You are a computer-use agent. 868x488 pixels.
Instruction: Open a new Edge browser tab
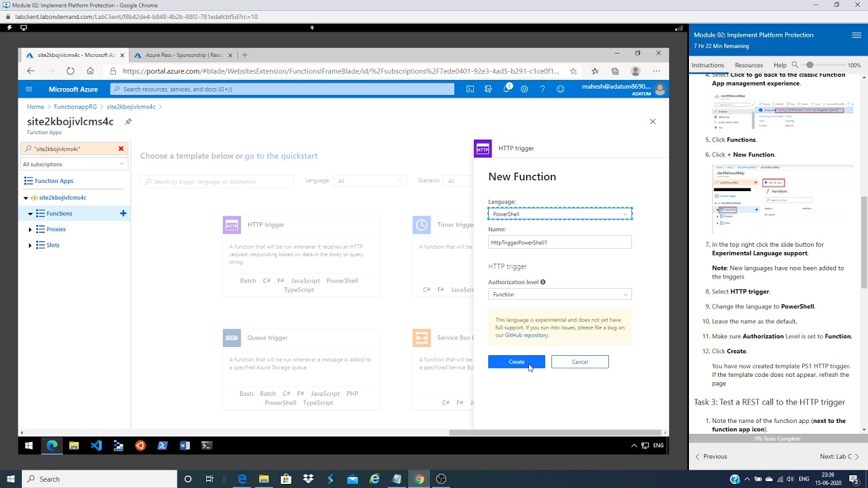(x=245, y=55)
